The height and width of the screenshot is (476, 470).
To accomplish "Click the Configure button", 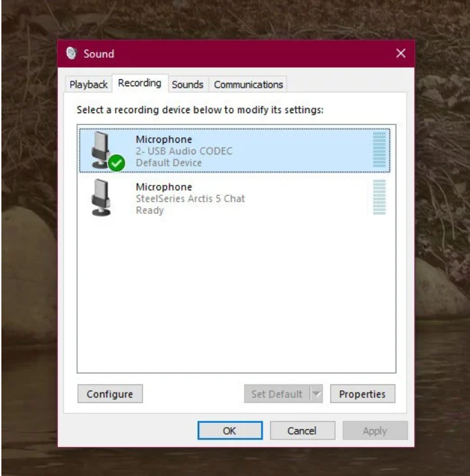I will [110, 394].
